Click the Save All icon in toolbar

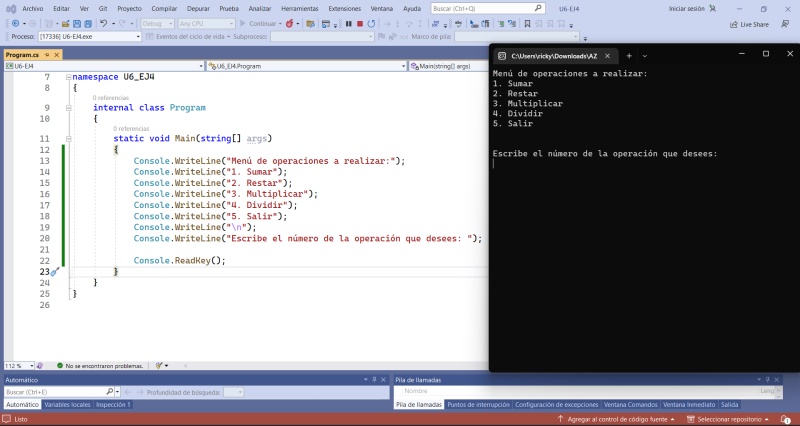click(x=87, y=23)
